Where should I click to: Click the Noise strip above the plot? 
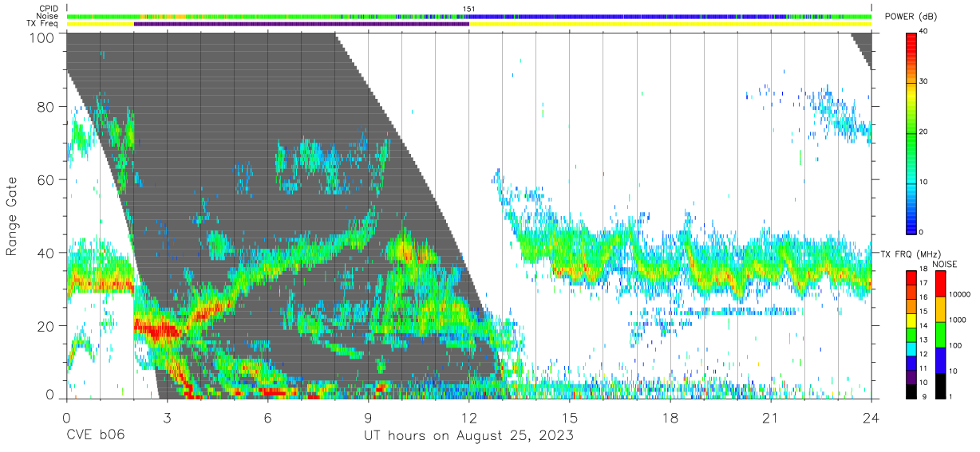pyautogui.click(x=468, y=16)
